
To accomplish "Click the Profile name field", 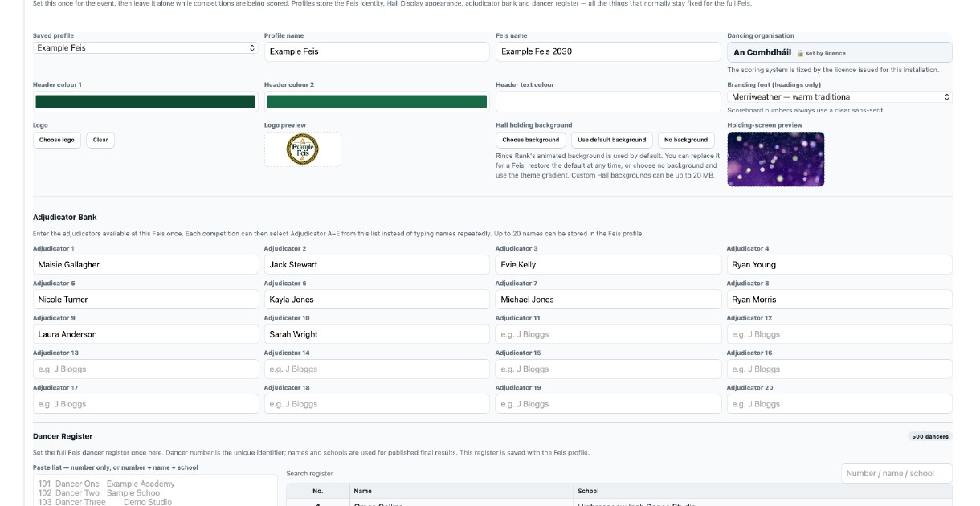I will click(x=377, y=51).
